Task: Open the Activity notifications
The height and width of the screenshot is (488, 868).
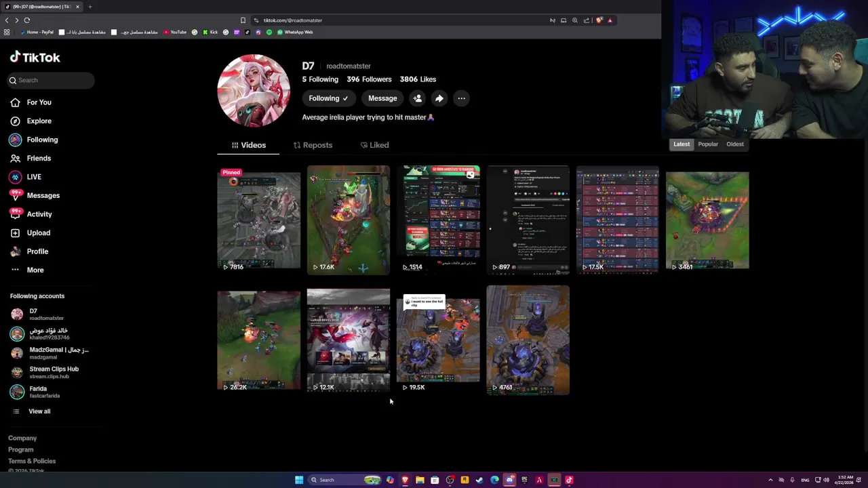Action: (31, 214)
